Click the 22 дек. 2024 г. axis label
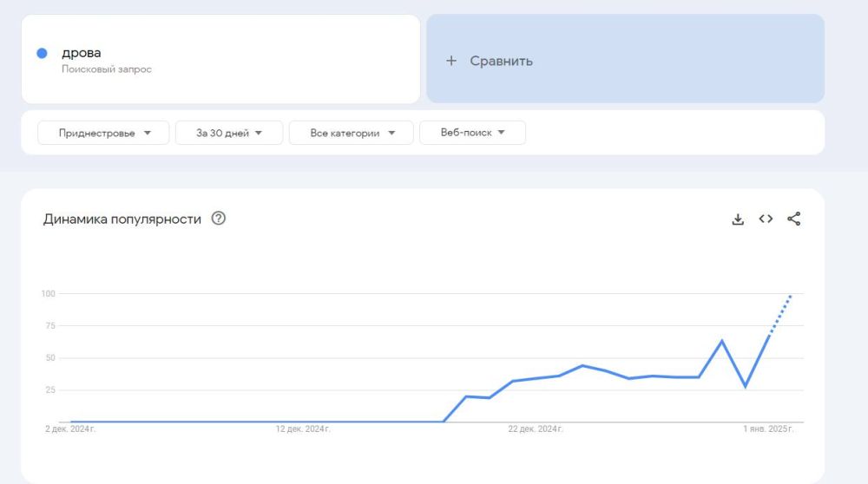Image resolution: width=868 pixels, height=484 pixels. pos(536,429)
